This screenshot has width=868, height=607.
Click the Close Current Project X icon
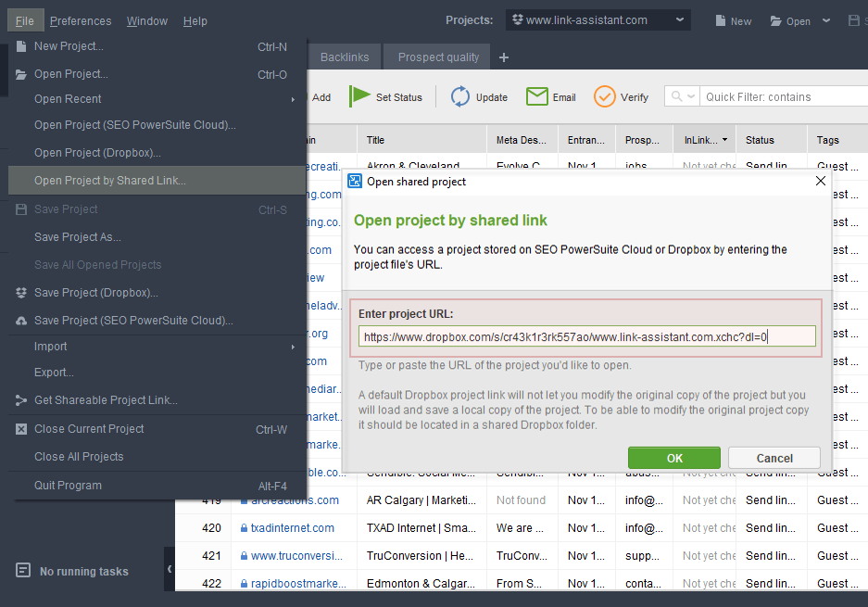coord(21,429)
